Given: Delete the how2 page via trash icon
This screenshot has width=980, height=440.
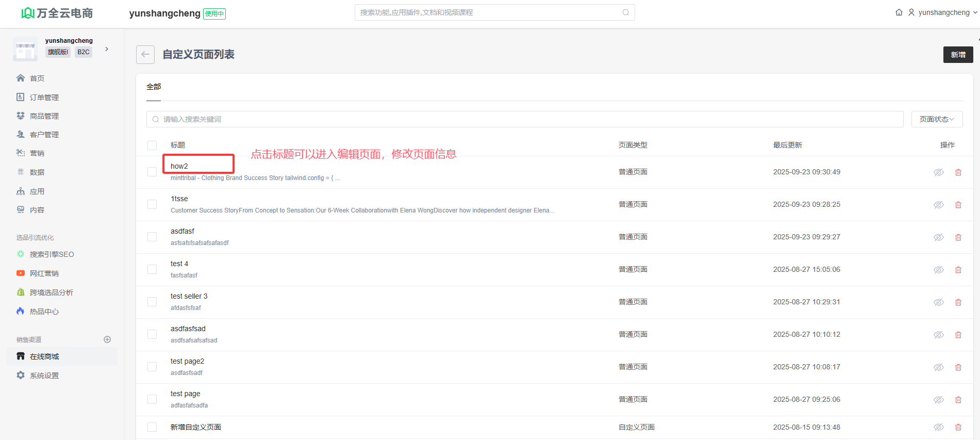Looking at the screenshot, I should point(958,172).
